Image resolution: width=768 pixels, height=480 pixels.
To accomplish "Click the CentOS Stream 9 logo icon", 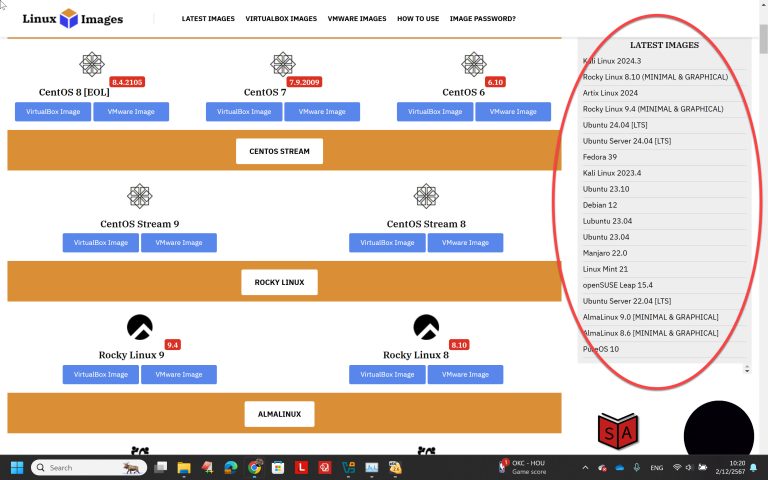I will [x=140, y=196].
